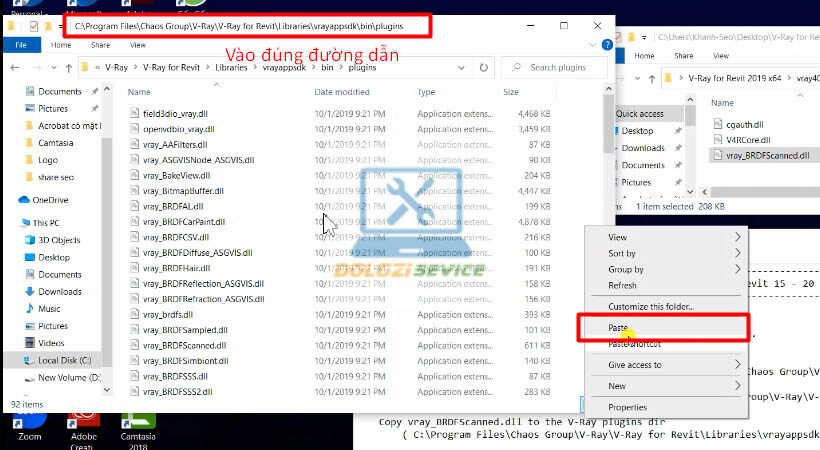Screen dimensions: 820x450
Task: Open 3D Objects folder
Action: pyautogui.click(x=59, y=240)
